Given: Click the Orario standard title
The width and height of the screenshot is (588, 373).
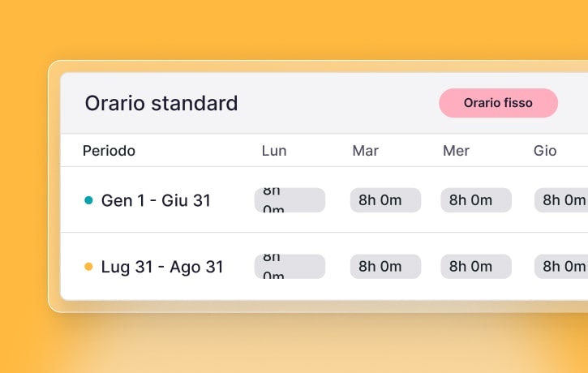Looking at the screenshot, I should 161,103.
